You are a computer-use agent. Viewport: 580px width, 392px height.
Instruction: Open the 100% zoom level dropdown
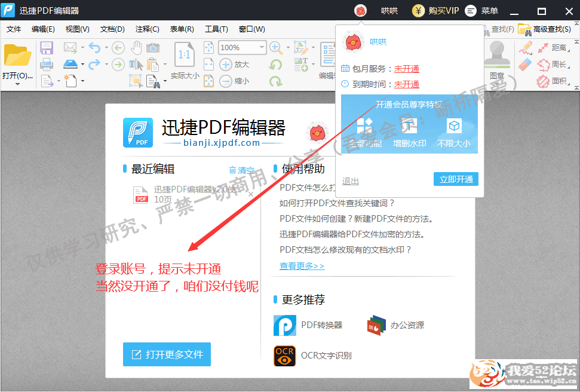pos(262,47)
